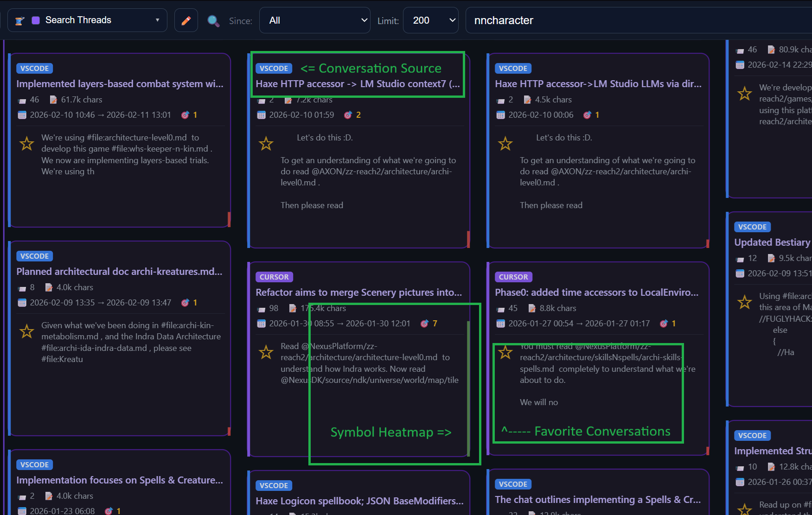Select the CURSOR badge on the Refactor Scenery card
The width and height of the screenshot is (812, 515).
(x=274, y=277)
